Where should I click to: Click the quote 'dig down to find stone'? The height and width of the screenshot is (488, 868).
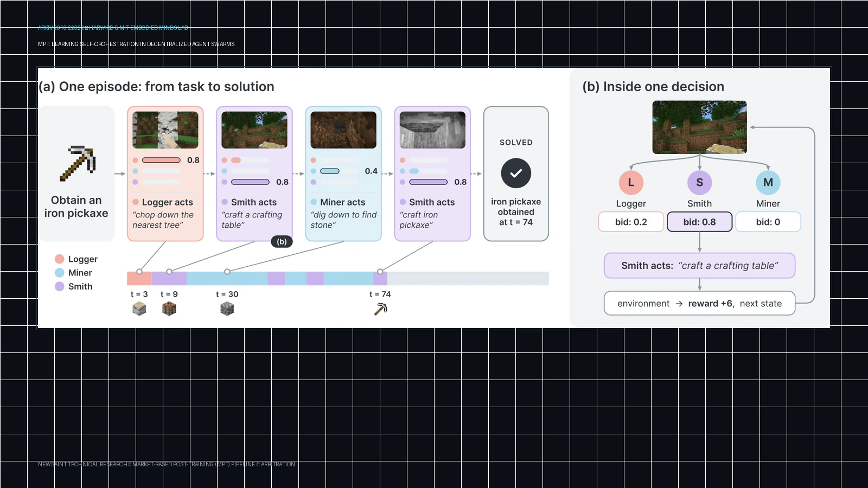pos(343,220)
